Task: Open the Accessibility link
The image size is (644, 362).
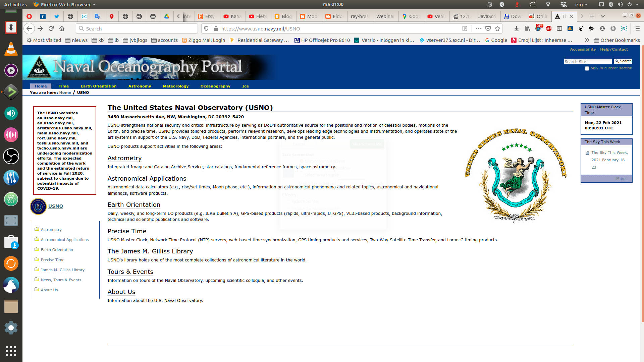Action: tap(583, 49)
